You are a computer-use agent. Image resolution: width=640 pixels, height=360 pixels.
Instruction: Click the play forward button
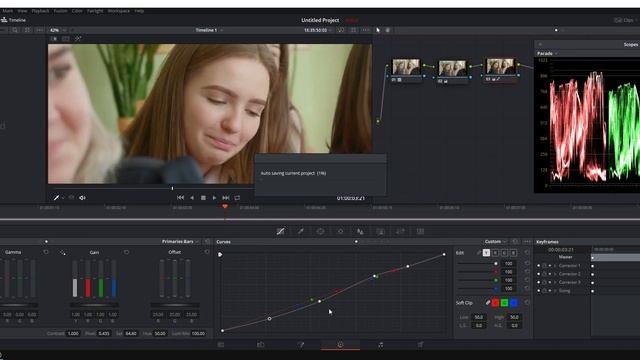[x=214, y=198]
